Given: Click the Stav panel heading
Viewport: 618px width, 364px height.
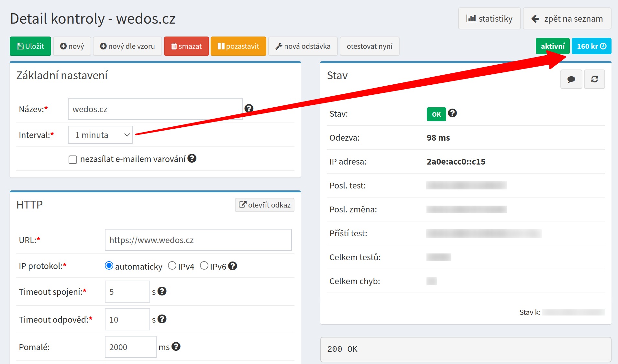Looking at the screenshot, I should tap(337, 75).
